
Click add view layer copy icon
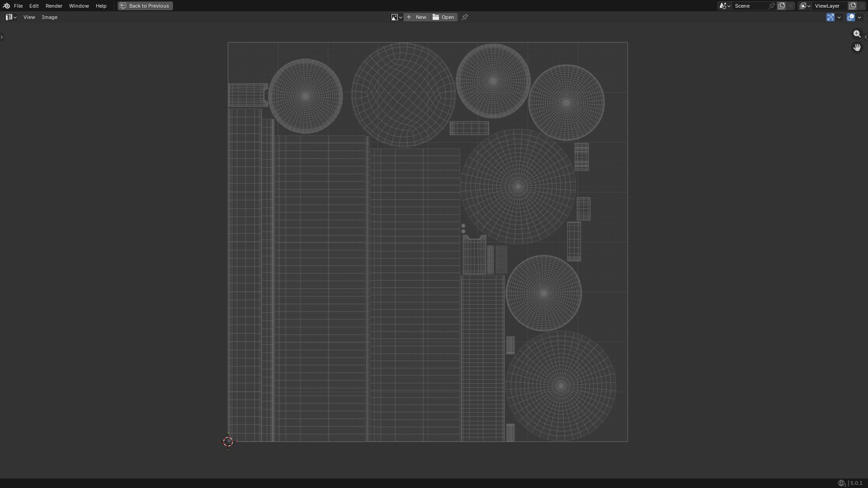pyautogui.click(x=853, y=6)
